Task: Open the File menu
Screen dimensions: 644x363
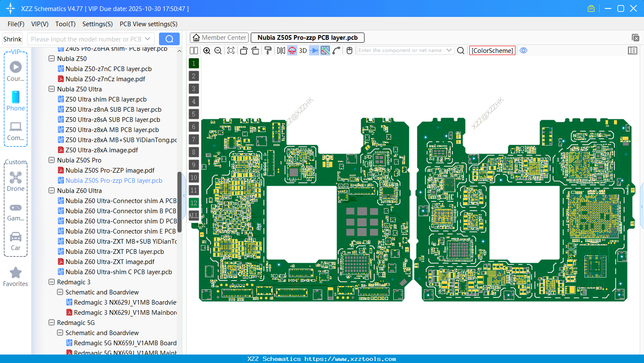Action: coord(16,24)
